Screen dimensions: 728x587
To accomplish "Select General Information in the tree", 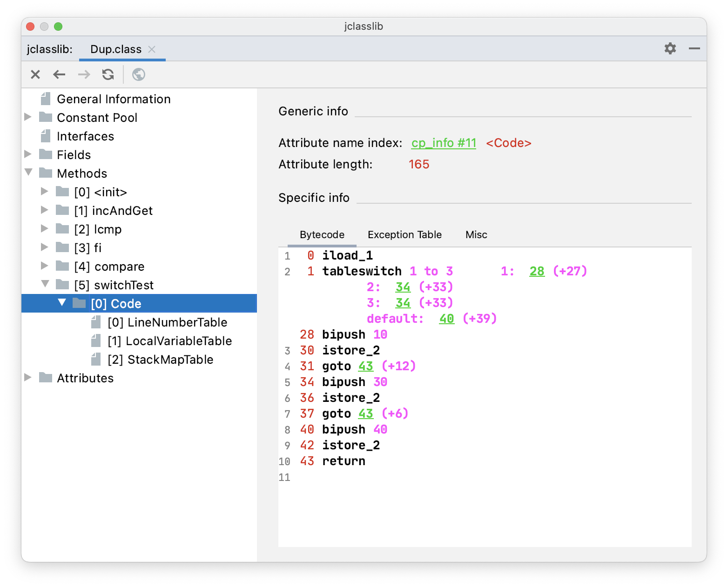I will tap(114, 99).
